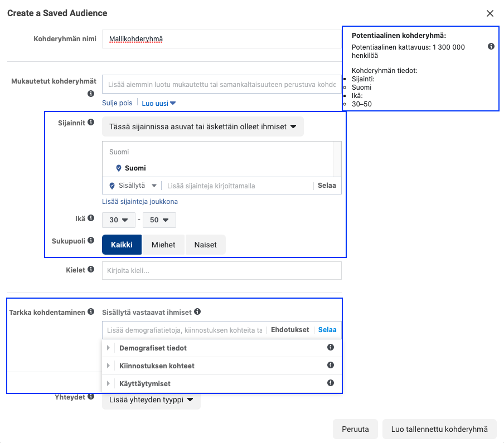The width and height of the screenshot is (504, 443).
Task: Click Peruuta button
Action: click(x=355, y=429)
